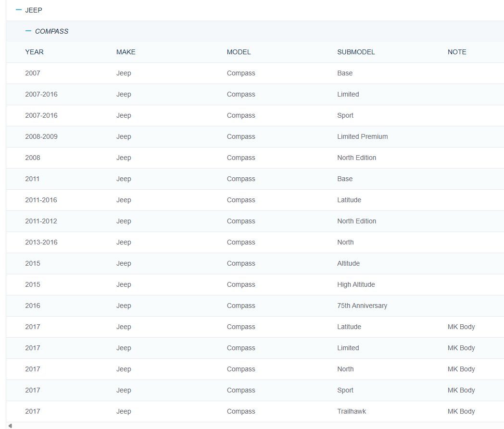Click the 2011-2012 year cell
Screen dimensions: 504x429
(41, 221)
